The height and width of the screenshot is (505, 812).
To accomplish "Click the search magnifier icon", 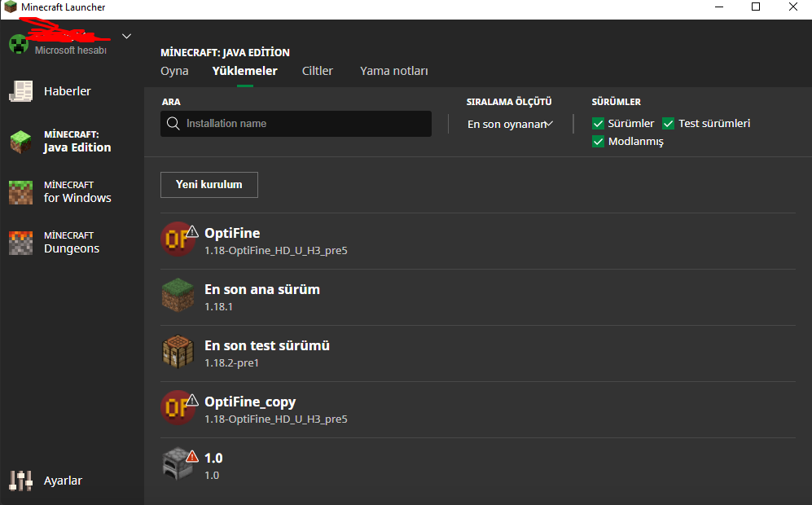I will coord(173,123).
